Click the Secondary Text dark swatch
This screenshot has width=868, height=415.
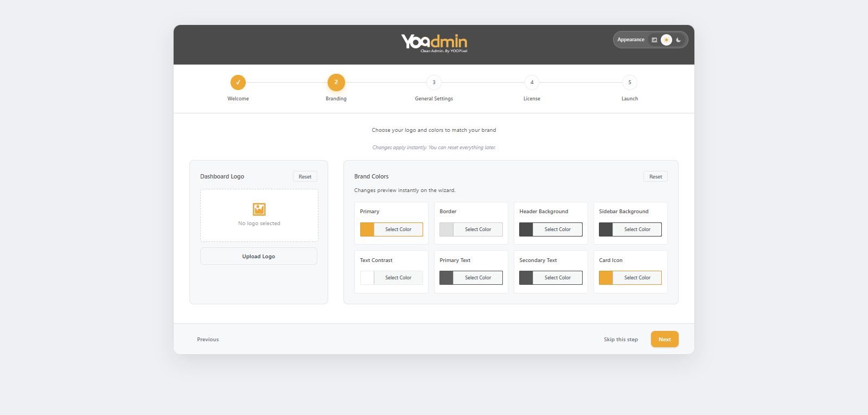(x=526, y=278)
